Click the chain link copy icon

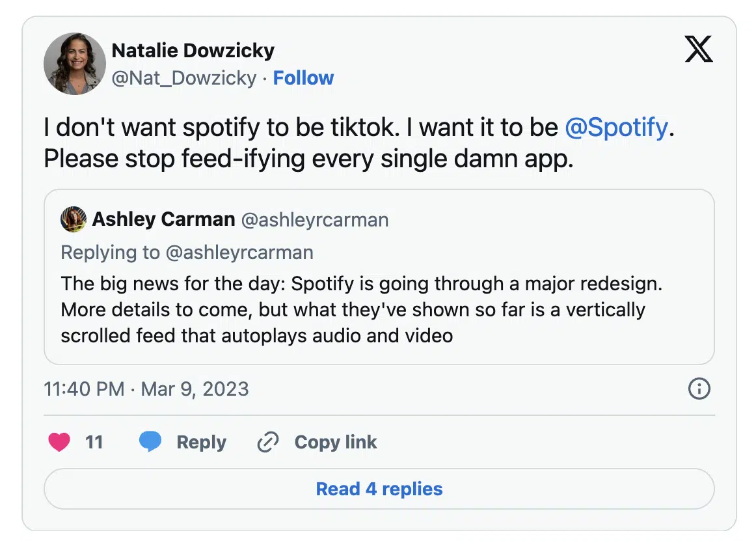pos(268,442)
